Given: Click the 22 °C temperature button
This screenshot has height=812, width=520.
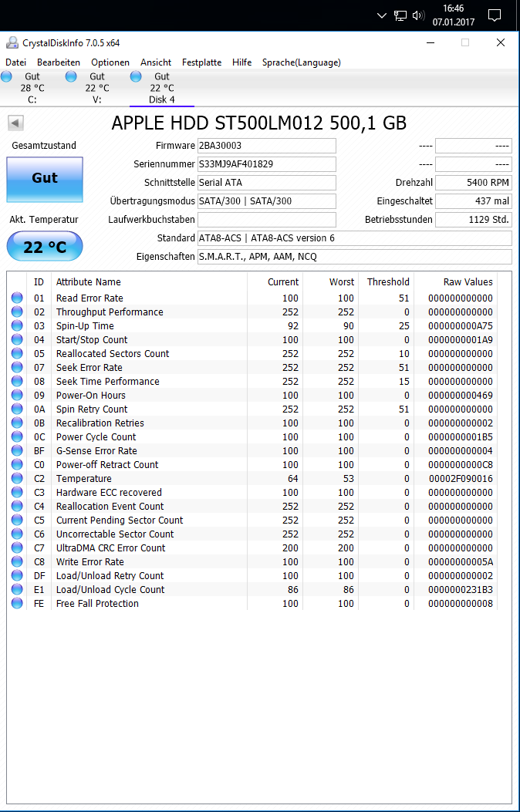Looking at the screenshot, I should pyautogui.click(x=45, y=246).
